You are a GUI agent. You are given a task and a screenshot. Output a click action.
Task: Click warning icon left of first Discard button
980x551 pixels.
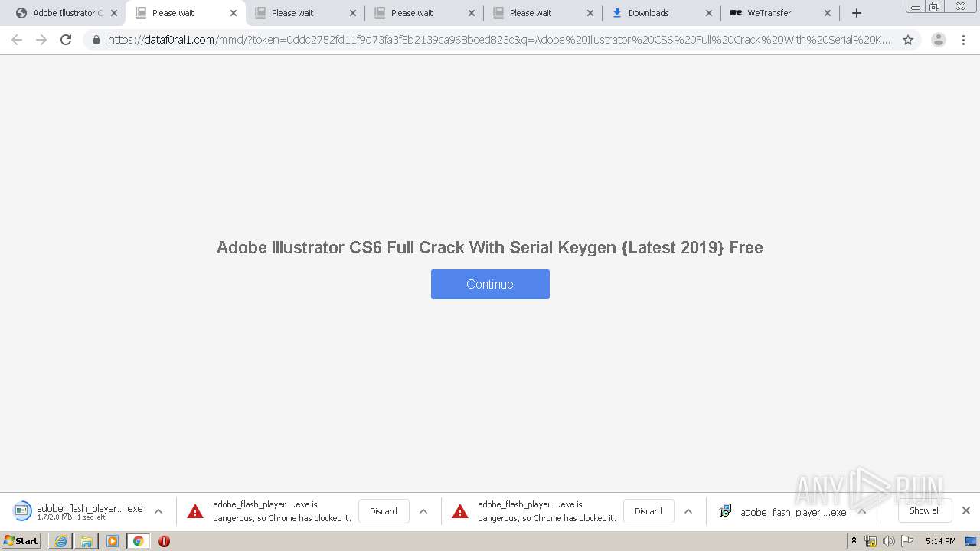[195, 511]
